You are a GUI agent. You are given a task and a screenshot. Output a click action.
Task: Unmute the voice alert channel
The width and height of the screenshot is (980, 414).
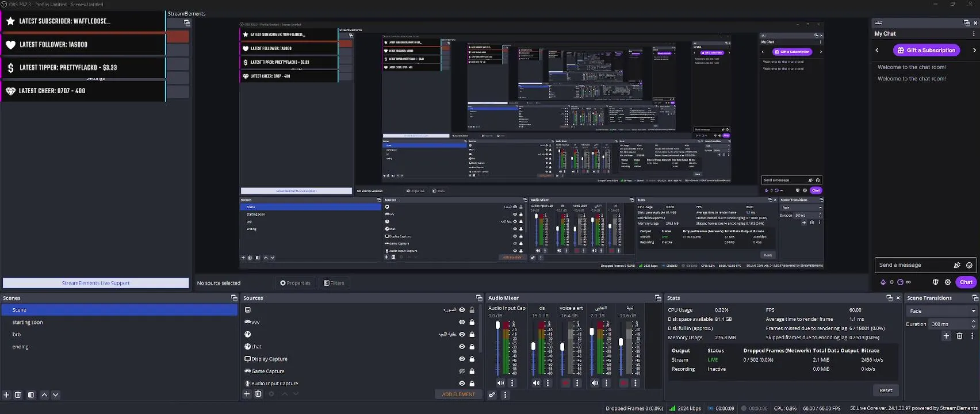566,383
